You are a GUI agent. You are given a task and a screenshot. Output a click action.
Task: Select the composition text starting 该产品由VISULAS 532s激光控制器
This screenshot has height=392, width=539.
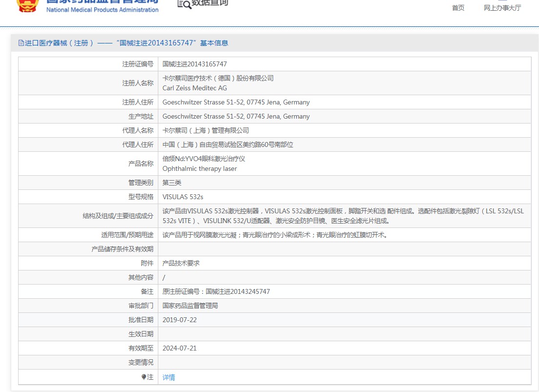point(343,216)
